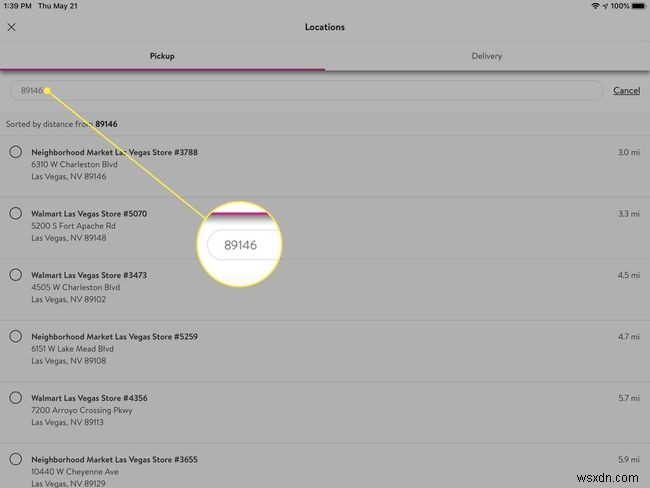Click the 1:39 PM clock in the status bar
Image resolution: width=650 pixels, height=488 pixels.
(17, 6)
